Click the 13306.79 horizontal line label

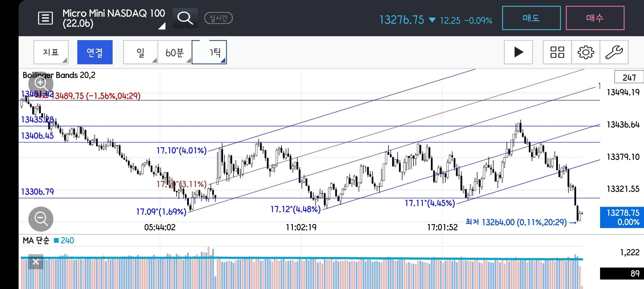[38, 192]
